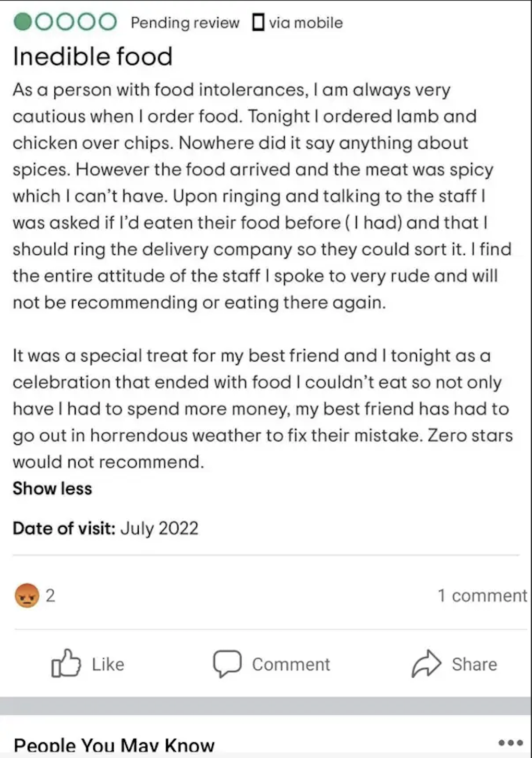Click the mobile phone icon beside 'via mobile'
This screenshot has width=532, height=758.
[258, 22]
